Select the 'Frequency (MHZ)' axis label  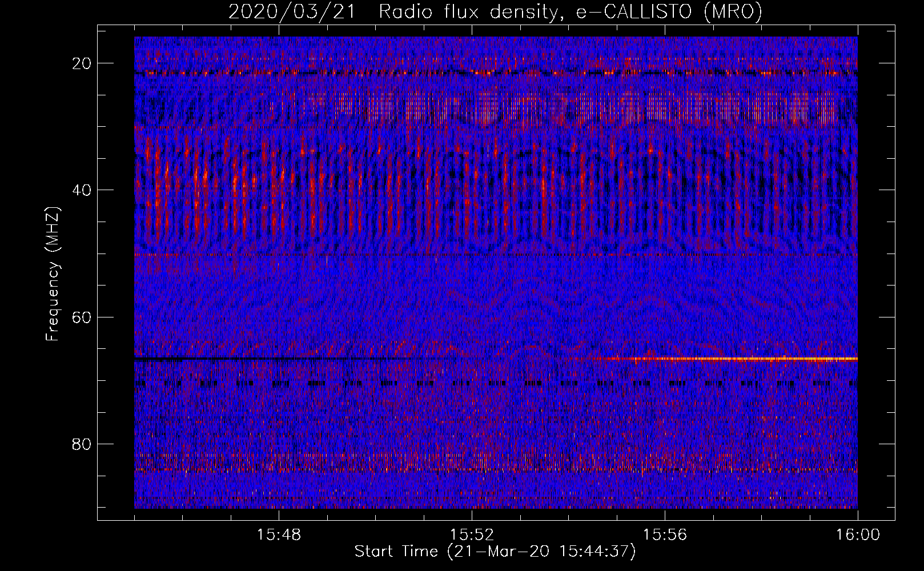click(52, 274)
